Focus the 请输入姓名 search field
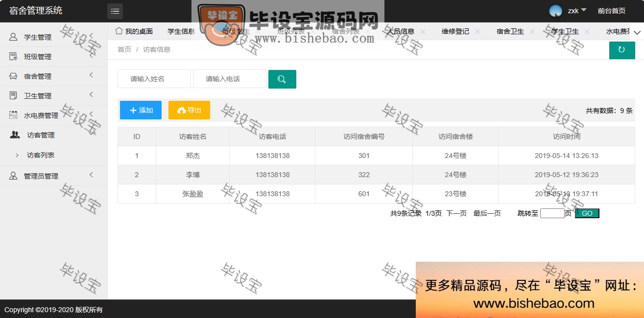644x318 pixels. (x=154, y=79)
